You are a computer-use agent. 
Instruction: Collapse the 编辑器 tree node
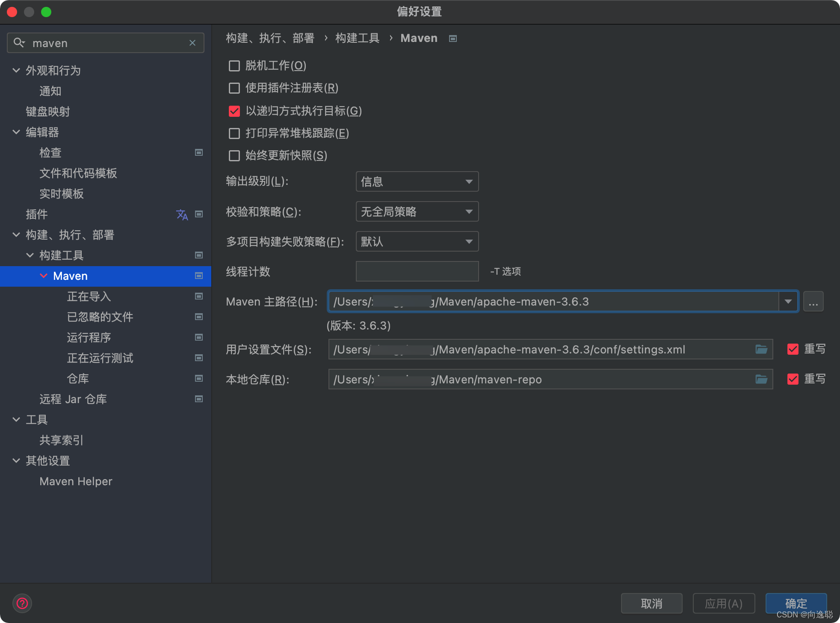pos(16,132)
